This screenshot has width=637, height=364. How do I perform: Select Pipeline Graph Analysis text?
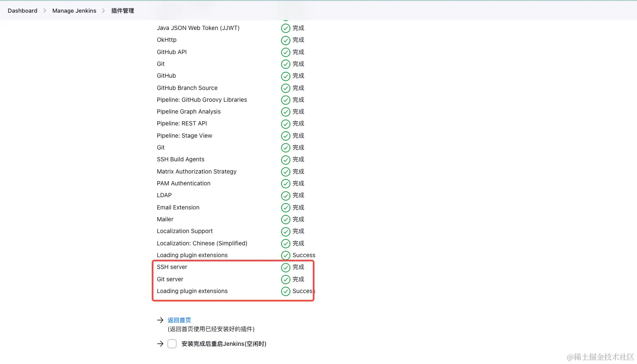pos(189,111)
